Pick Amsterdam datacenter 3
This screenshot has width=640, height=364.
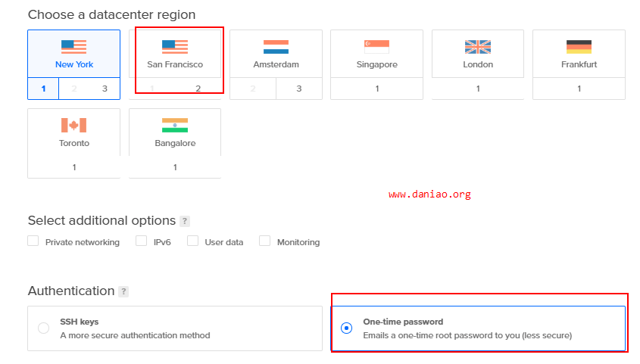click(298, 89)
